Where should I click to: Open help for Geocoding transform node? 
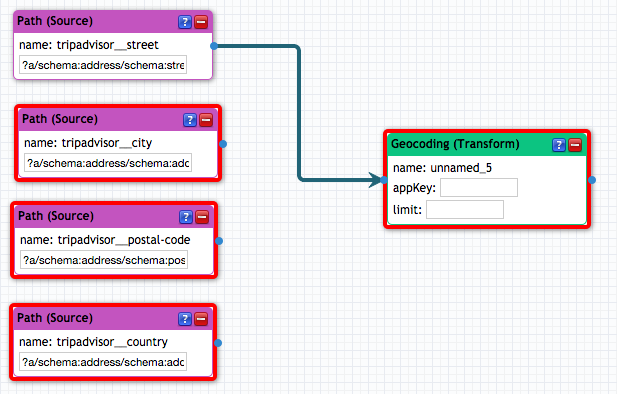point(559,145)
